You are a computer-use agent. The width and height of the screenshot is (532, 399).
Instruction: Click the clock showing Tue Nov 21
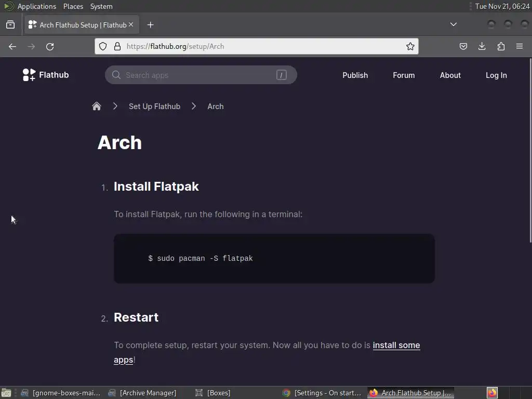pyautogui.click(x=502, y=6)
